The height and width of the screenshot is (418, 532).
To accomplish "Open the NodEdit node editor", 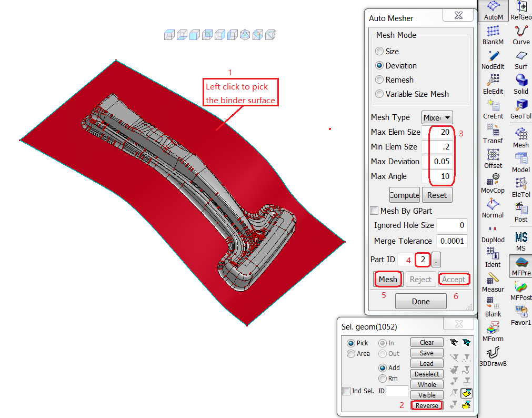I will (x=493, y=60).
